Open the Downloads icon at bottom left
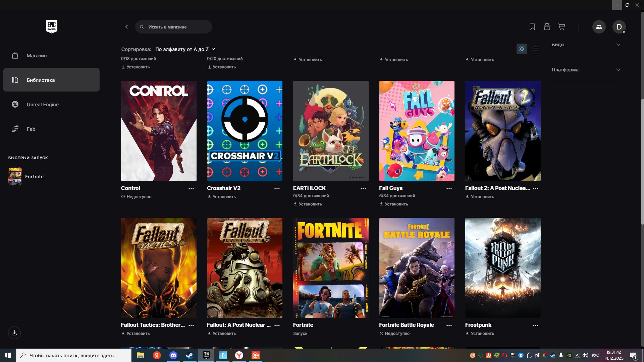Screen dimensions: 644x362 tap(14, 333)
